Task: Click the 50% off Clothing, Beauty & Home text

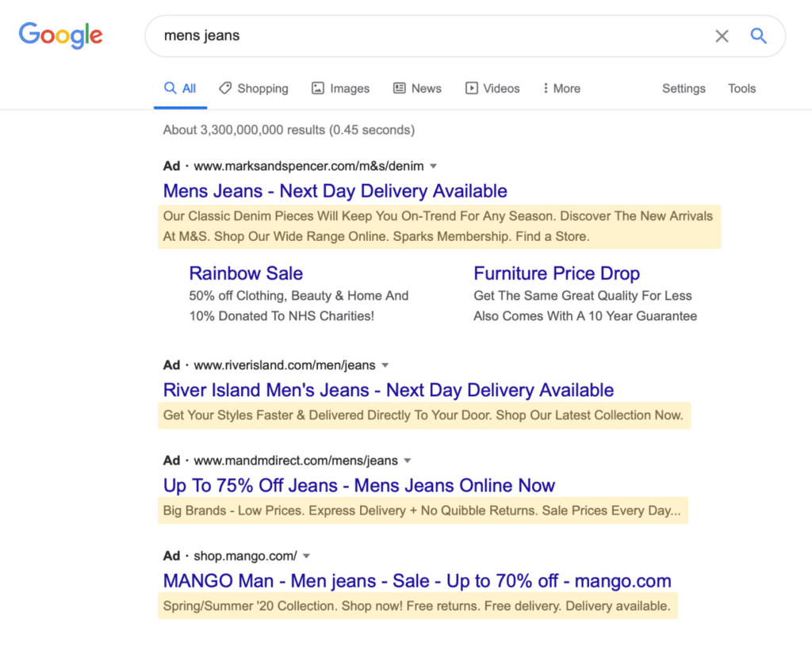Action: click(x=299, y=296)
